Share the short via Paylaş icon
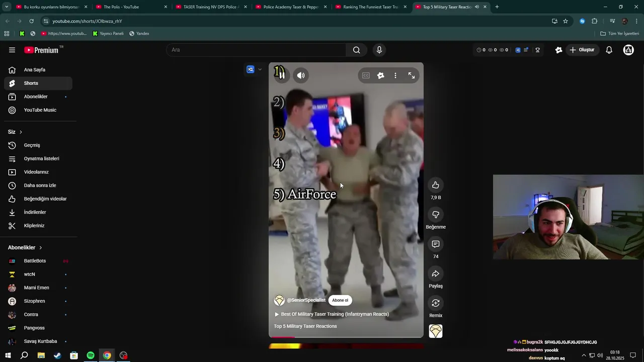 pos(436,274)
